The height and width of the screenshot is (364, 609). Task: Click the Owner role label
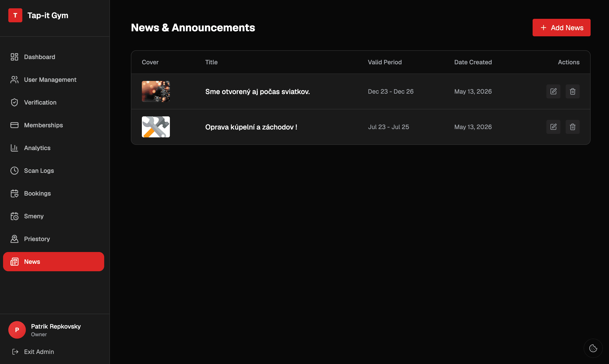coord(39,334)
